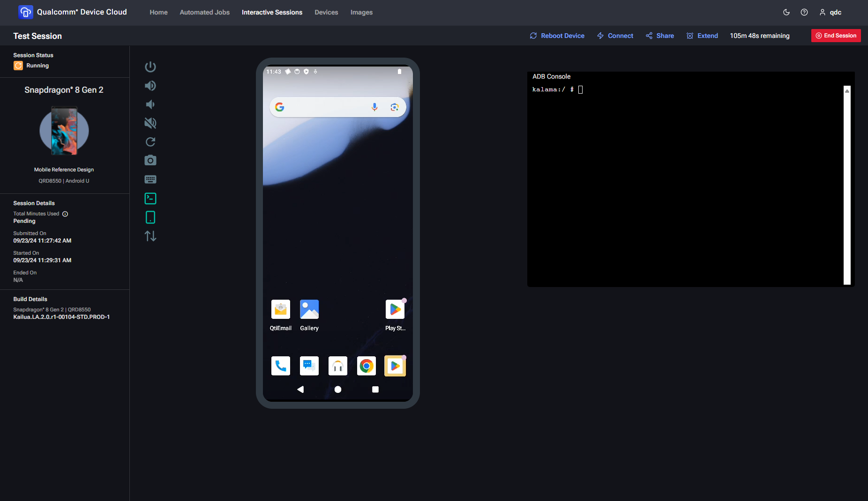Image resolution: width=868 pixels, height=501 pixels.
Task: Click the ADB console scrollbar up arrow
Action: point(847,91)
